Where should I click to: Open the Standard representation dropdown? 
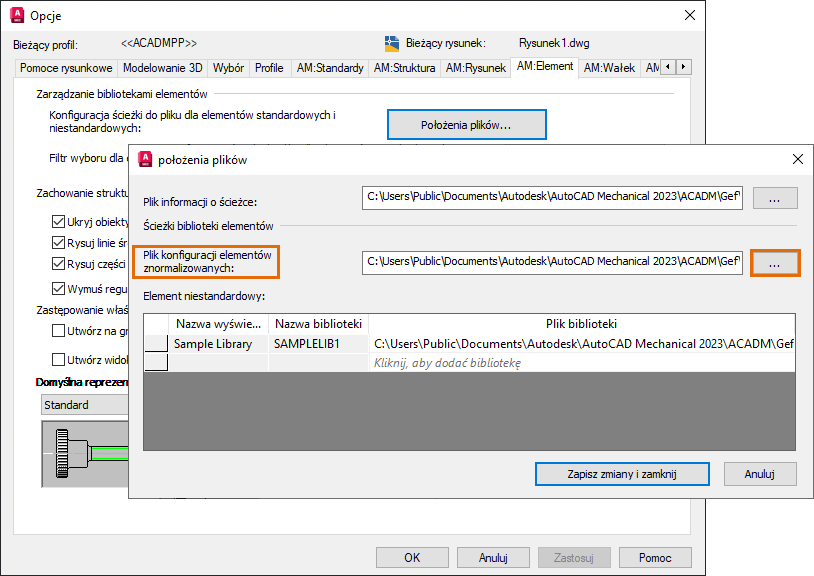click(85, 405)
